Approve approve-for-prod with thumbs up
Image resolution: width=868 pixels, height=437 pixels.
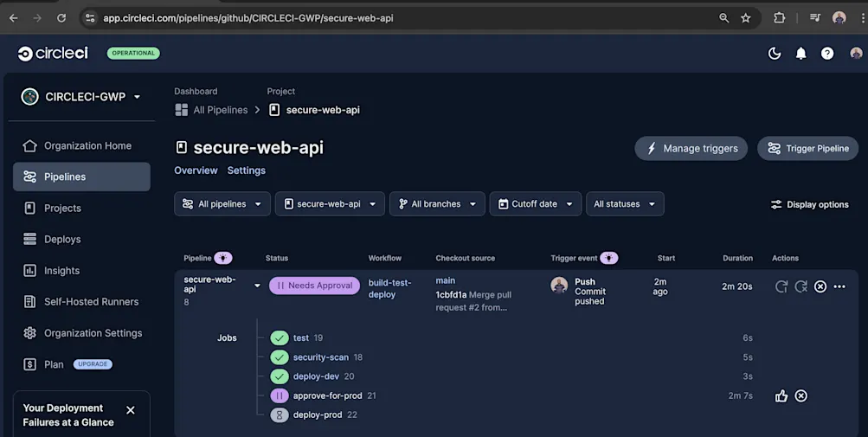[781, 395]
